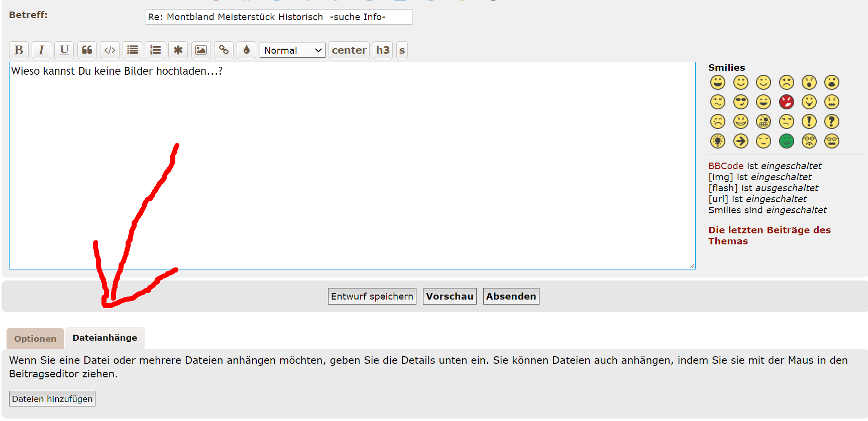Image resolution: width=868 pixels, height=421 pixels.
Task: Insert the evil grin smiley
Action: click(741, 121)
